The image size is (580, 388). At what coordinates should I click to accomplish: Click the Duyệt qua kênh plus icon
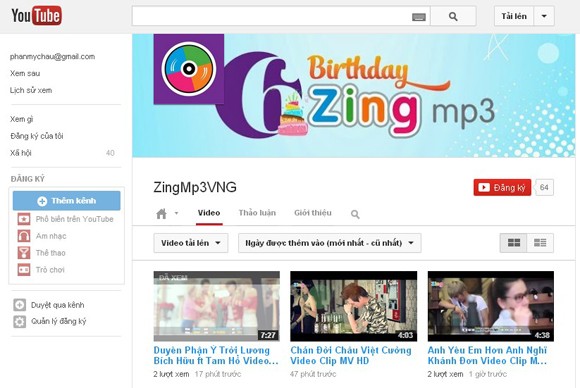tap(20, 305)
